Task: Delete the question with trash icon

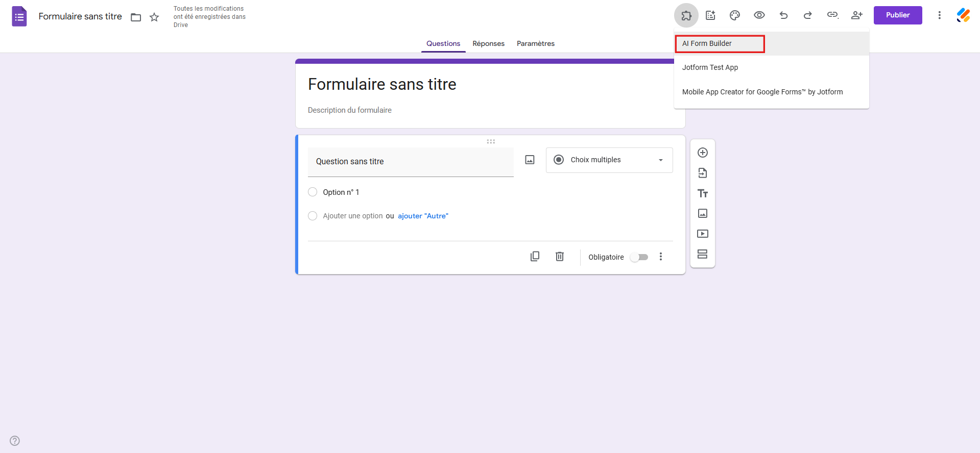Action: tap(560, 257)
